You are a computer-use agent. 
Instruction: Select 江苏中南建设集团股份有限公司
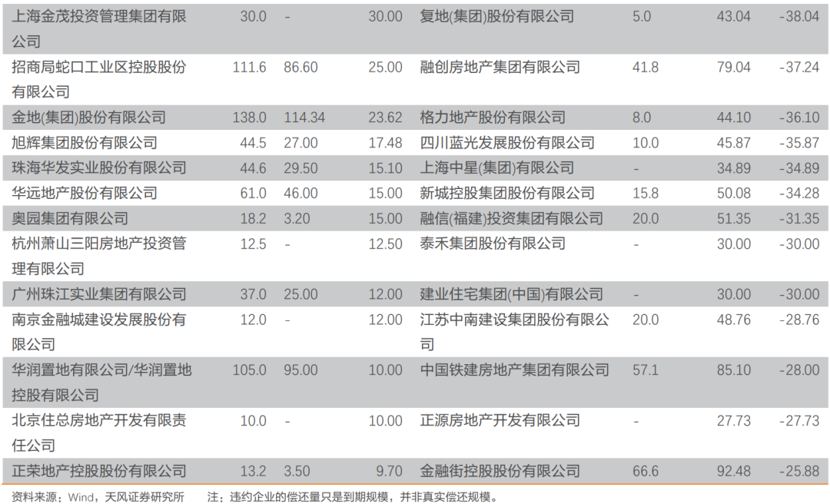514,332
